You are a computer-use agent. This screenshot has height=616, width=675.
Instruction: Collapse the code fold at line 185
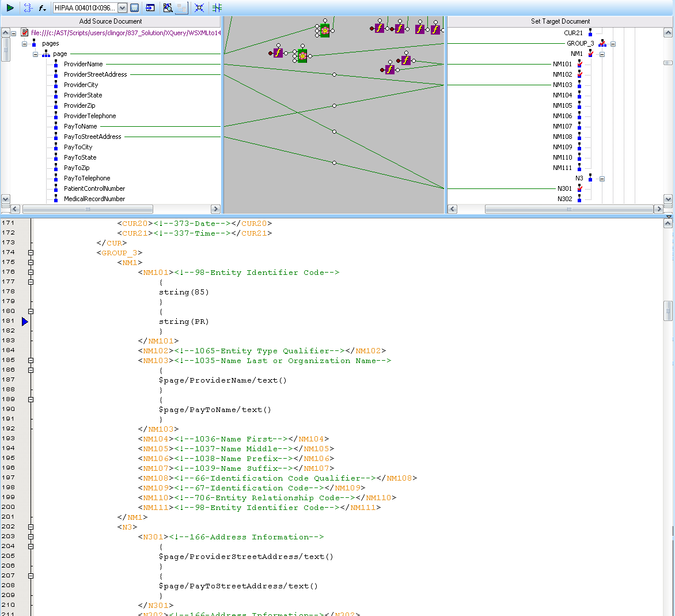coord(31,360)
